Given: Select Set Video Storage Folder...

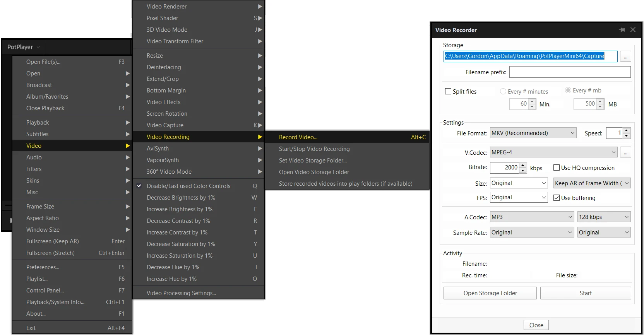Looking at the screenshot, I should [x=347, y=161].
